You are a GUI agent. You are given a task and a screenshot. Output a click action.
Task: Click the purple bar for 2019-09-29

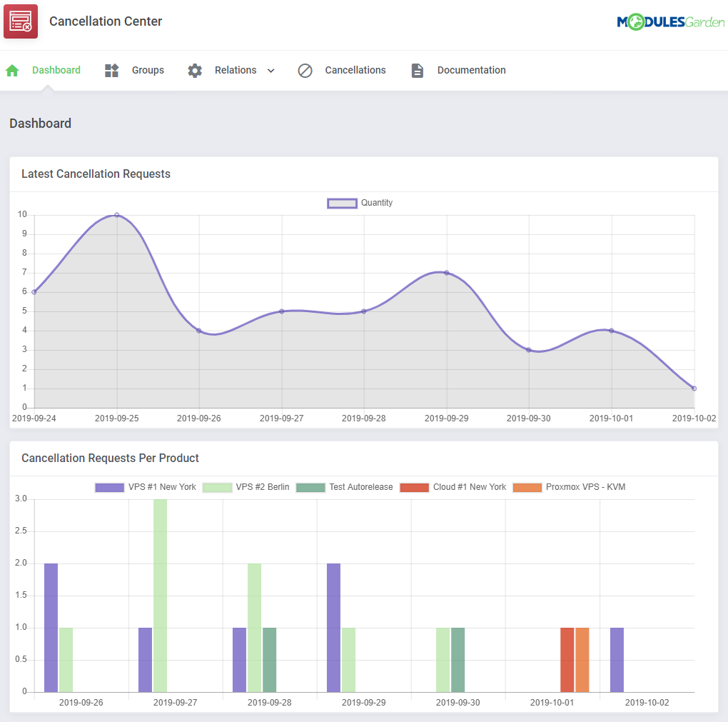coord(334,628)
